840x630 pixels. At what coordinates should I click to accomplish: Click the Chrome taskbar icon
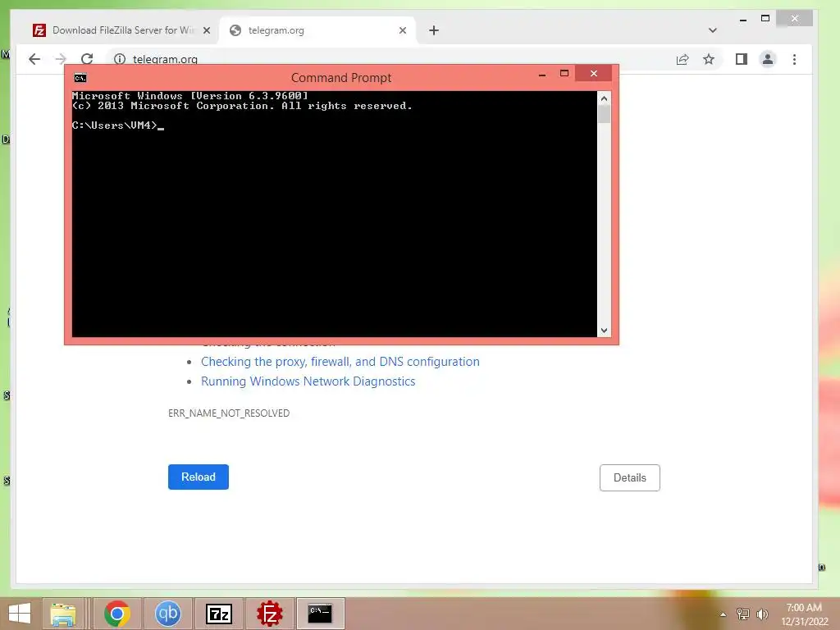[x=117, y=614]
